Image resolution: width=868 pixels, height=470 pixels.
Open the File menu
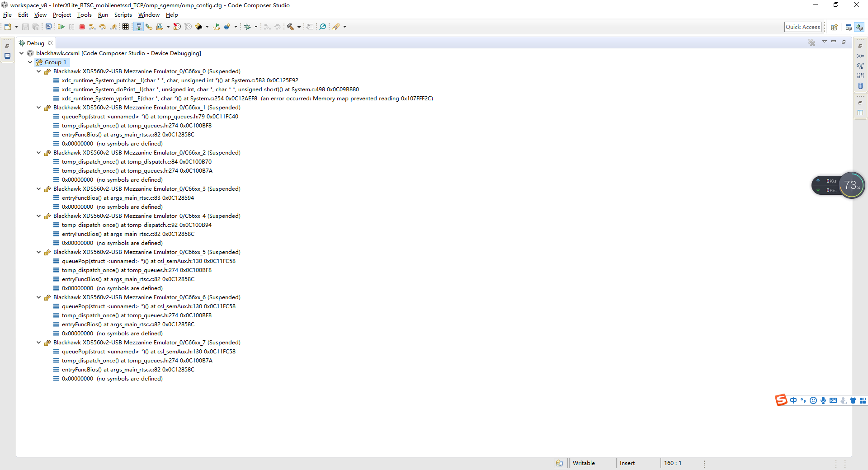tap(7, 15)
